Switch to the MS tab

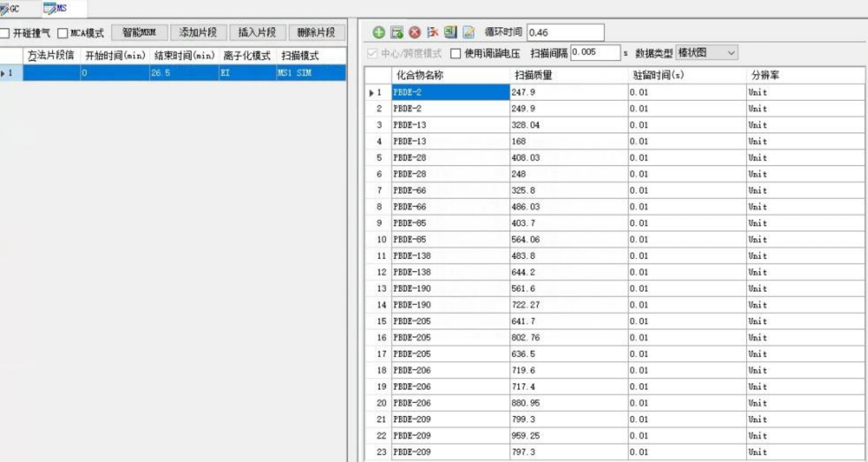pyautogui.click(x=56, y=8)
